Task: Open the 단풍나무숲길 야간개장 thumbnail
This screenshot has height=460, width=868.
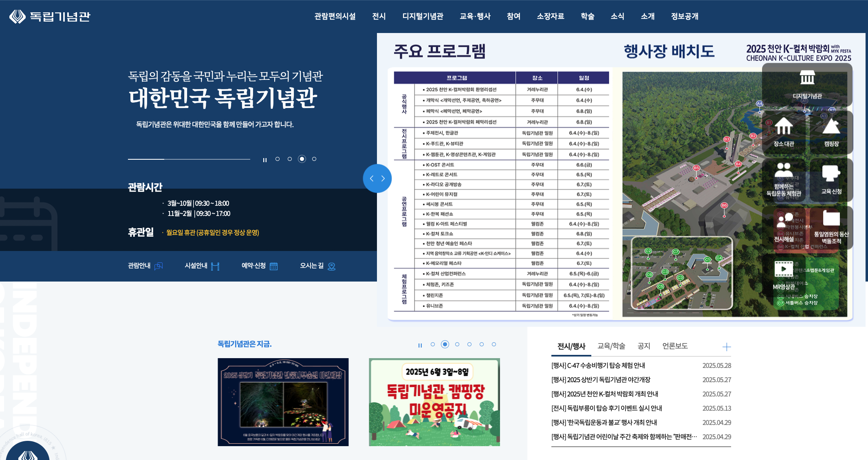Action: pos(283,402)
